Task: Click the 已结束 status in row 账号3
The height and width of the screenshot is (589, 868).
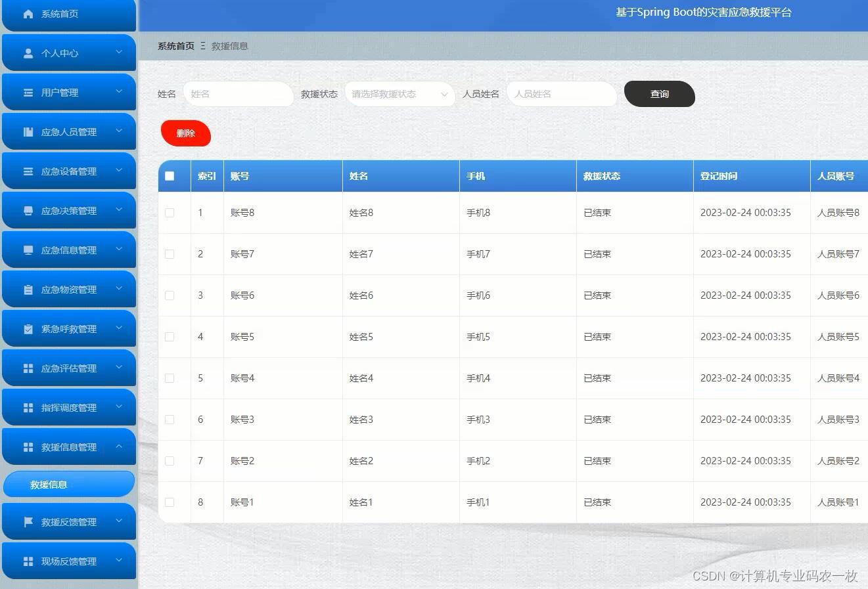Action: tap(597, 420)
